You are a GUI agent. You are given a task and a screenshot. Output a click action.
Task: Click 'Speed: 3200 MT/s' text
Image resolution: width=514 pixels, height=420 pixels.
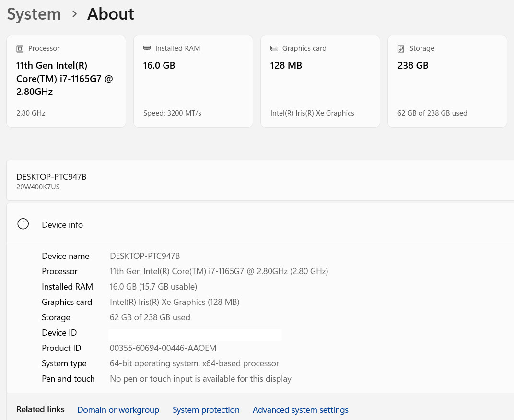click(172, 113)
